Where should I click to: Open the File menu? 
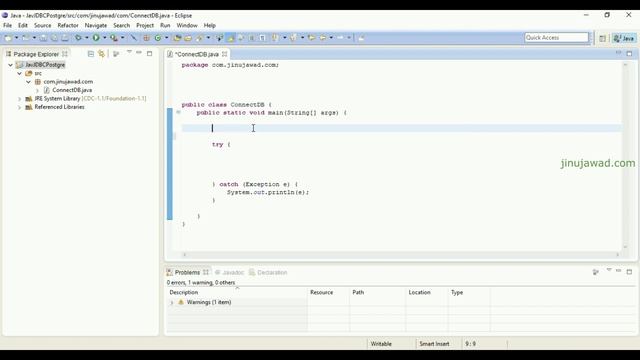[x=7, y=25]
